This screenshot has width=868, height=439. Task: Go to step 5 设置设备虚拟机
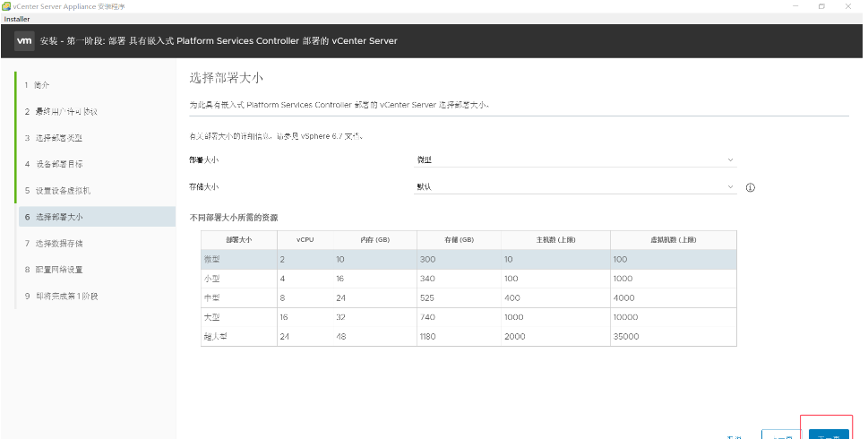[x=57, y=191]
